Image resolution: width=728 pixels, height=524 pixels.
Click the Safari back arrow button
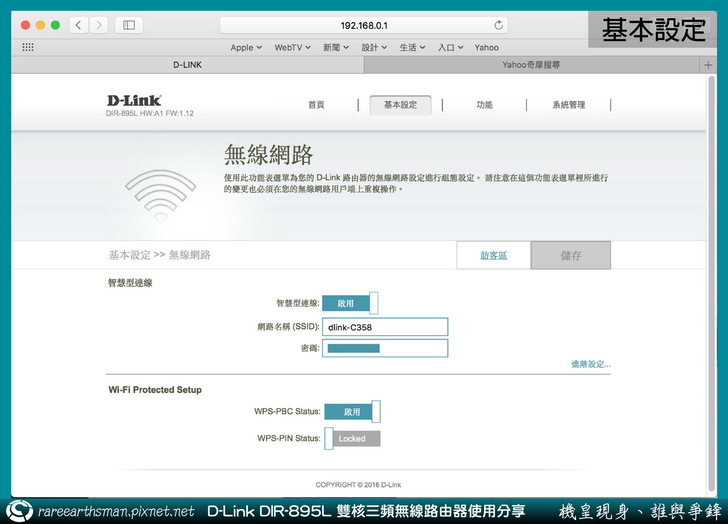click(x=79, y=25)
